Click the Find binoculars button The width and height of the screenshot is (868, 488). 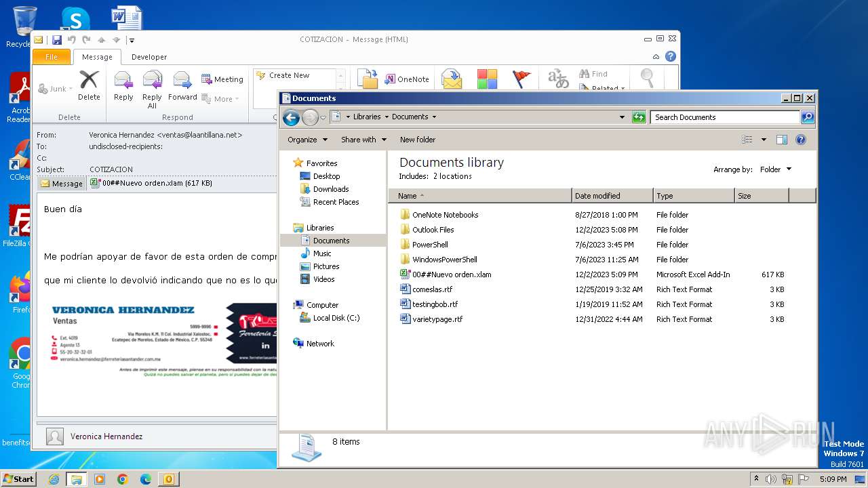coord(593,74)
